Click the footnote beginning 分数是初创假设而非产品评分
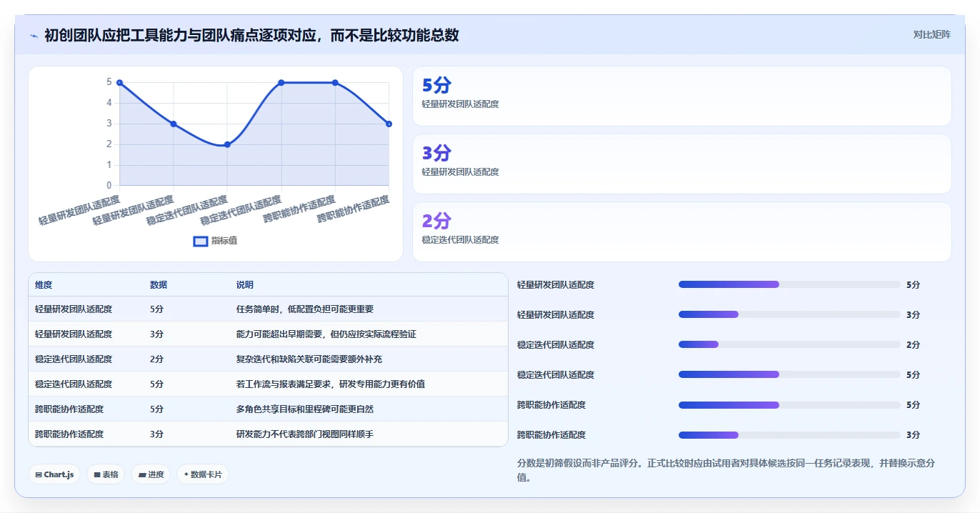Viewport: 980px width, 513px height. 726,470
